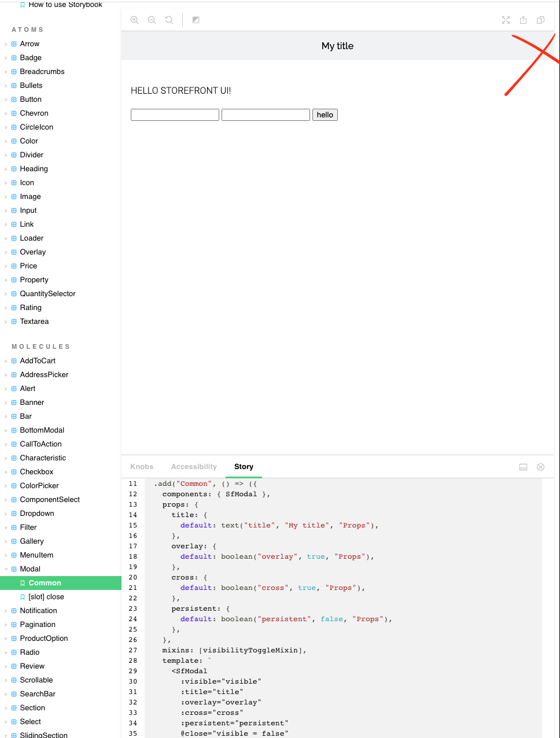Copy the canvas link
Viewport: 560px width, 738px height.
pos(540,20)
